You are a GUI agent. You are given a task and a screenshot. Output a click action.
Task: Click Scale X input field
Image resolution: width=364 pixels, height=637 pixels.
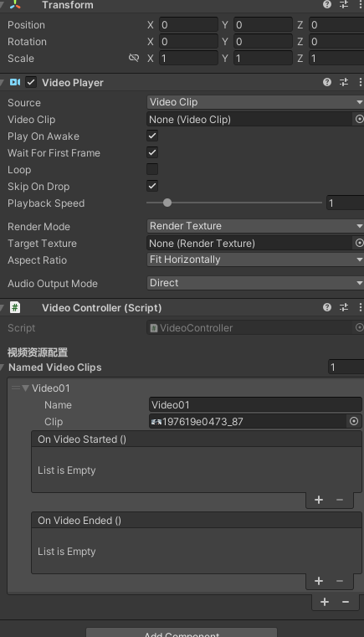pos(188,58)
